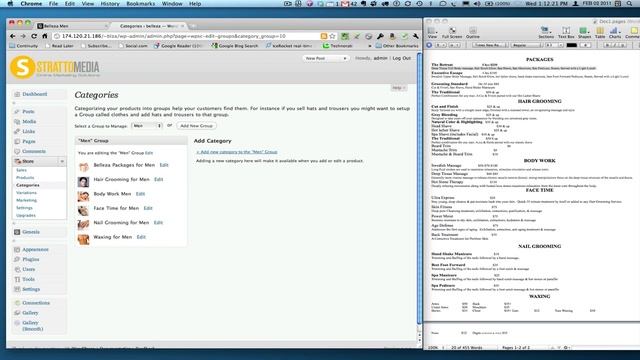640x360 pixels.
Task: Click black text color swatch in Pages
Action: pos(571,45)
